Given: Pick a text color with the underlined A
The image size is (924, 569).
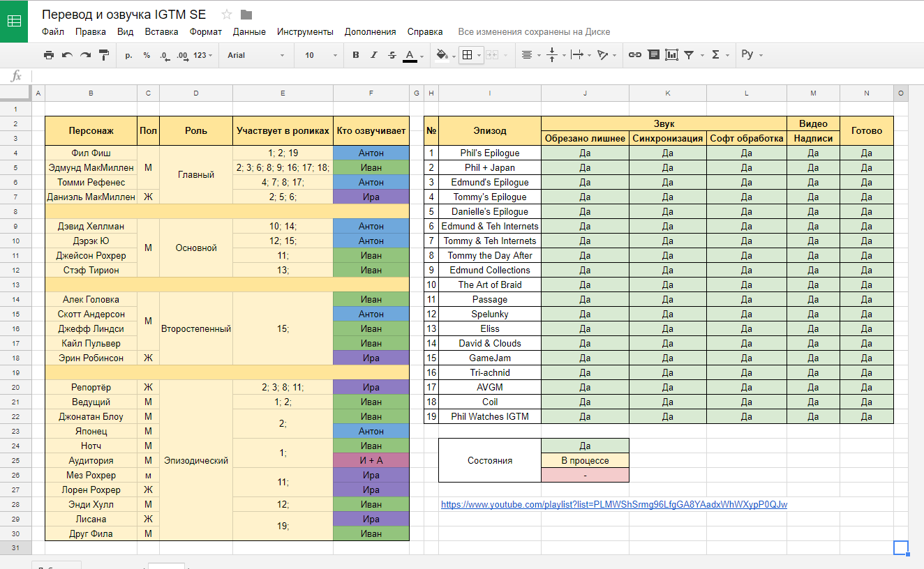Looking at the screenshot, I should click(x=410, y=55).
